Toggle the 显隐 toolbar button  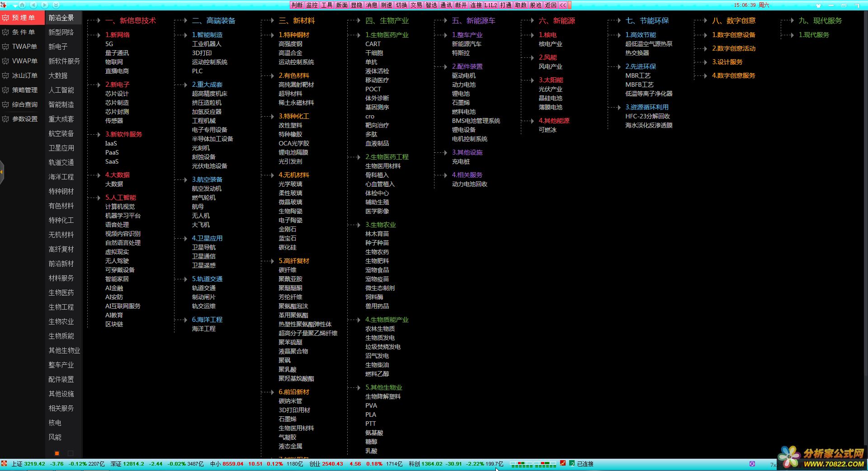[x=357, y=5]
